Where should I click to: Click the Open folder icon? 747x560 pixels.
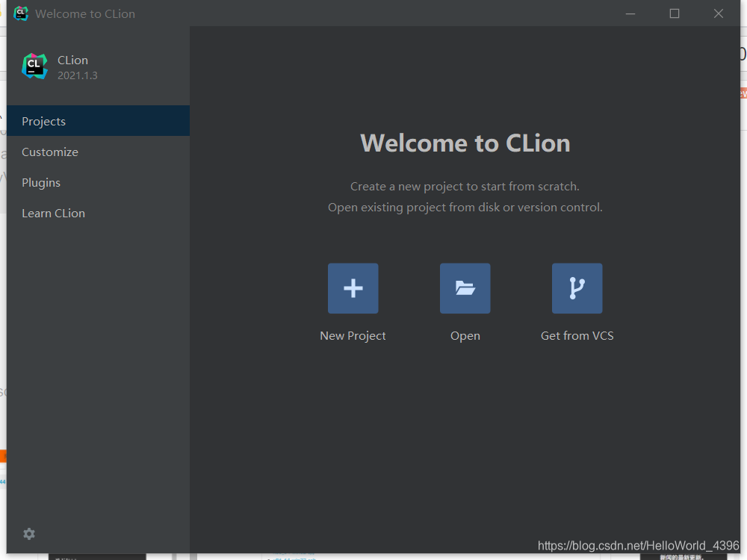click(x=465, y=288)
